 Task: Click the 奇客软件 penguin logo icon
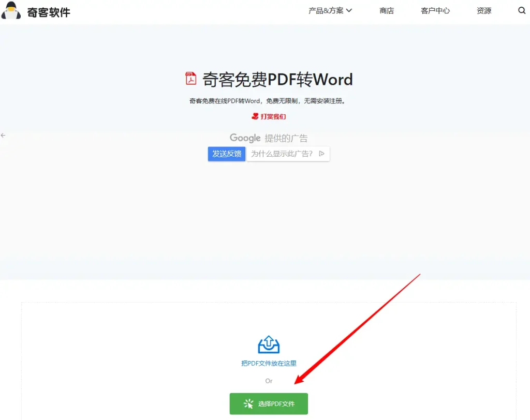[11, 10]
